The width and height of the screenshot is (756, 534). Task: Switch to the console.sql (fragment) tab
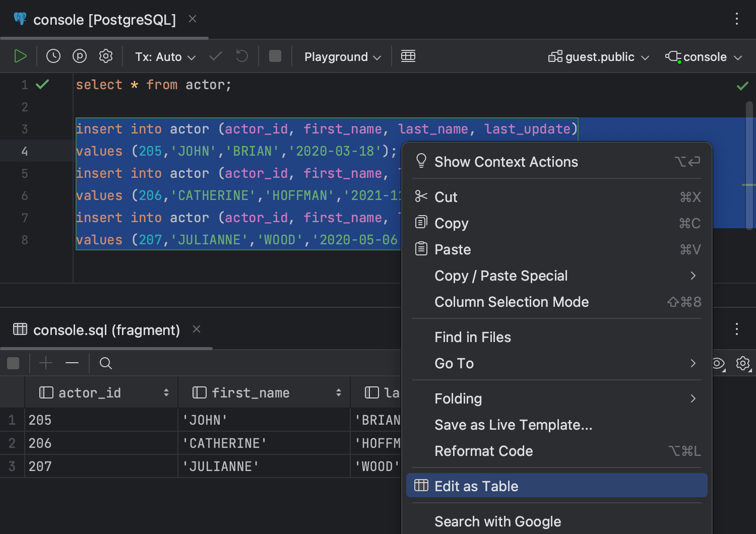tap(106, 330)
